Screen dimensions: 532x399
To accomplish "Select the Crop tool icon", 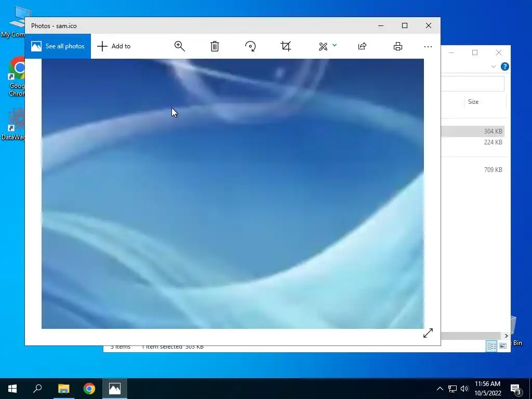I will [x=286, y=46].
